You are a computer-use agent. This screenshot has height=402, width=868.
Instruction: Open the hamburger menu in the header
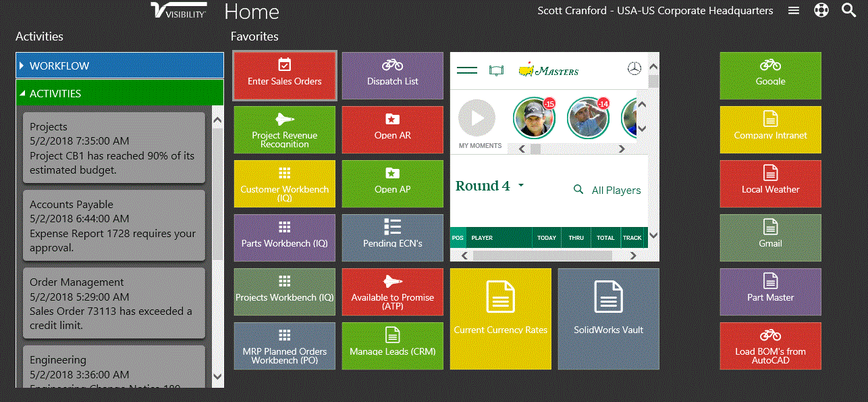pos(794,11)
